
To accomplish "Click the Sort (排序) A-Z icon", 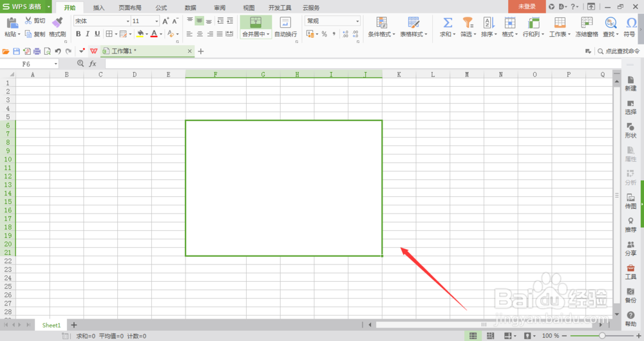I will point(489,22).
